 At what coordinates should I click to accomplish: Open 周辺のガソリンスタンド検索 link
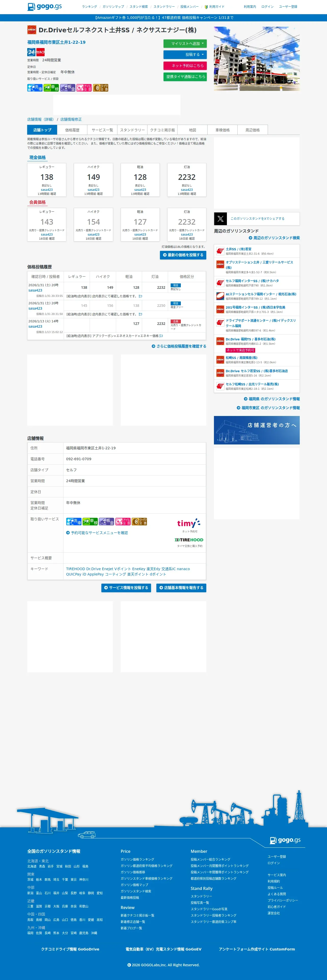click(274, 238)
